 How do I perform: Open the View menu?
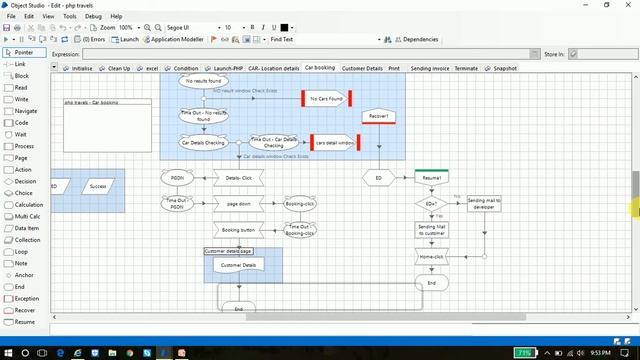48,16
